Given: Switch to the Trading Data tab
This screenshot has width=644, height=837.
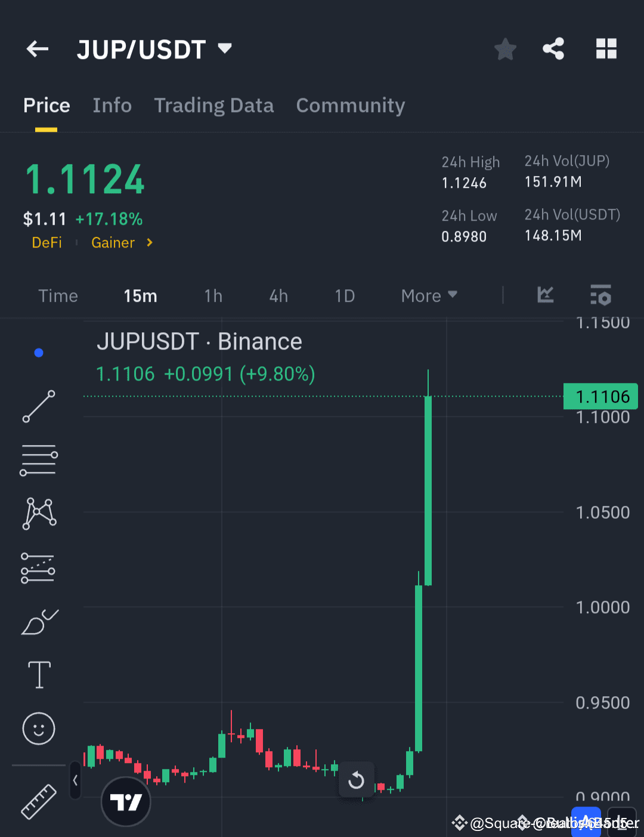Looking at the screenshot, I should 214,106.
